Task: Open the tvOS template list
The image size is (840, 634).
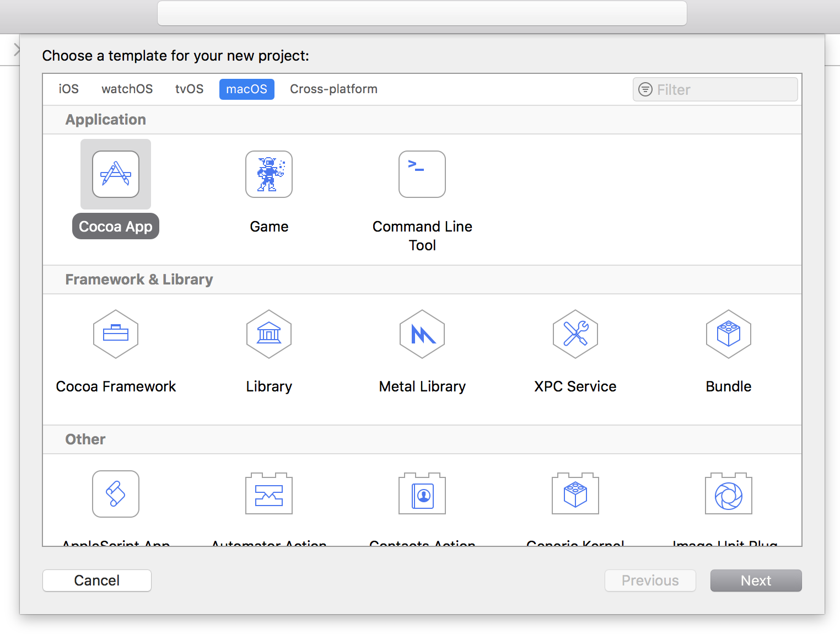Action: [189, 89]
